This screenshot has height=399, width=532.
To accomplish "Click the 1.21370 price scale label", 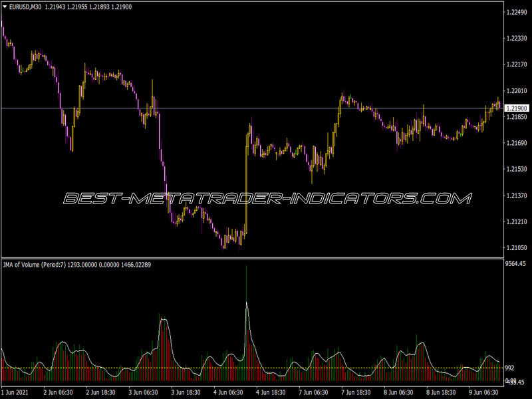I will [x=517, y=196].
